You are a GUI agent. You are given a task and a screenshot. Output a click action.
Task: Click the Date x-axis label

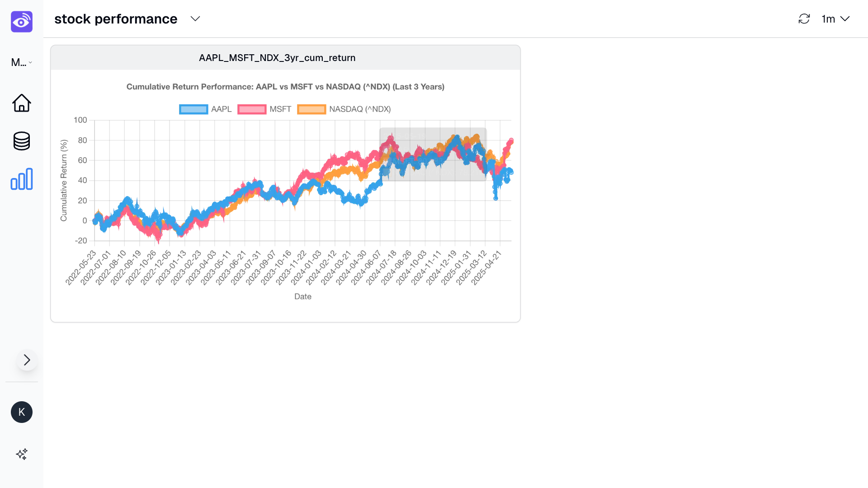click(x=303, y=296)
